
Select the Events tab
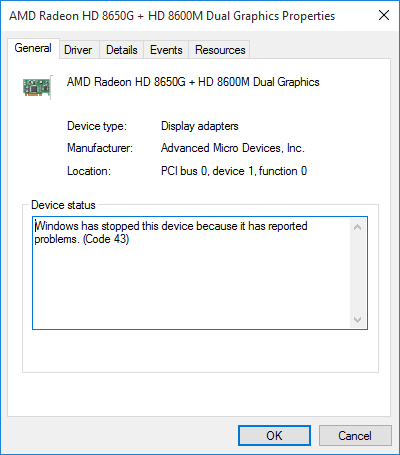(166, 50)
